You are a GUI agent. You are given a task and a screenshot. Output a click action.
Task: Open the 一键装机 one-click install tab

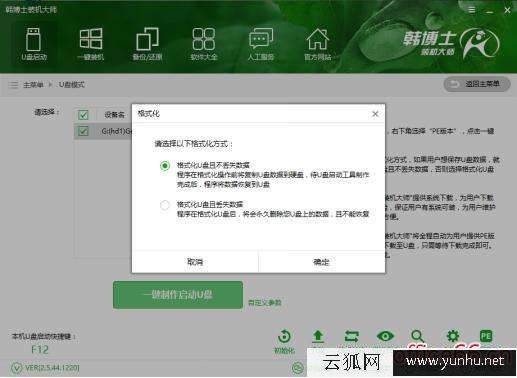[x=91, y=44]
